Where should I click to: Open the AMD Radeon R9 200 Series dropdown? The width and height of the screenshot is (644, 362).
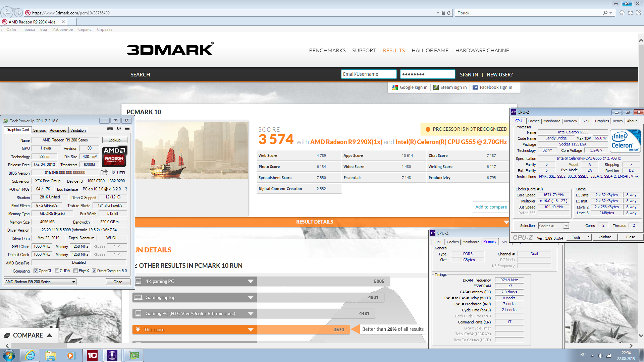[x=40, y=282]
